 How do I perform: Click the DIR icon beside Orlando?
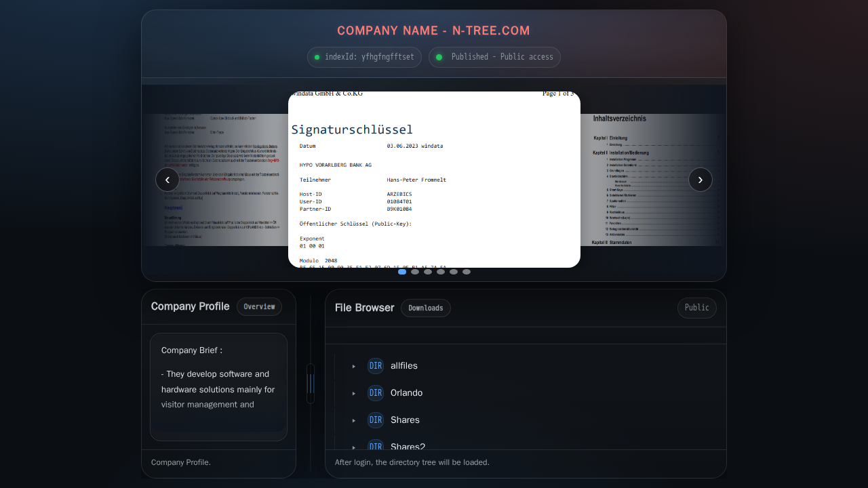(x=376, y=393)
